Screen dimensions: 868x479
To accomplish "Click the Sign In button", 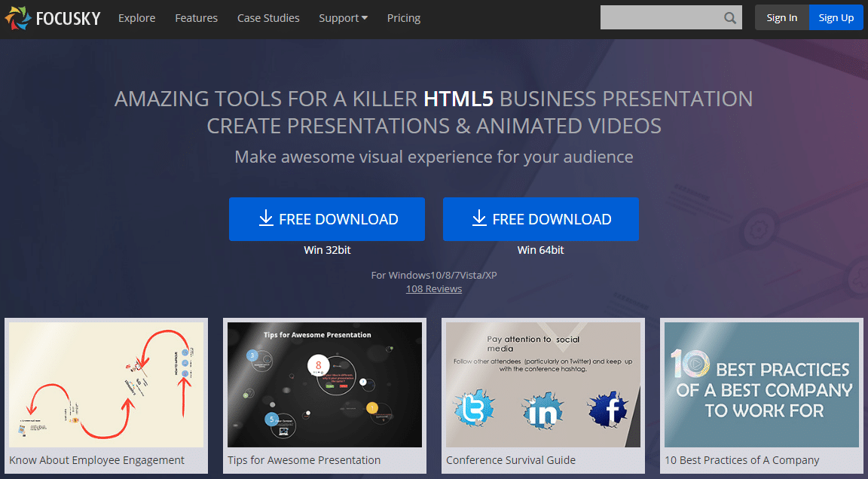I will 781,17.
